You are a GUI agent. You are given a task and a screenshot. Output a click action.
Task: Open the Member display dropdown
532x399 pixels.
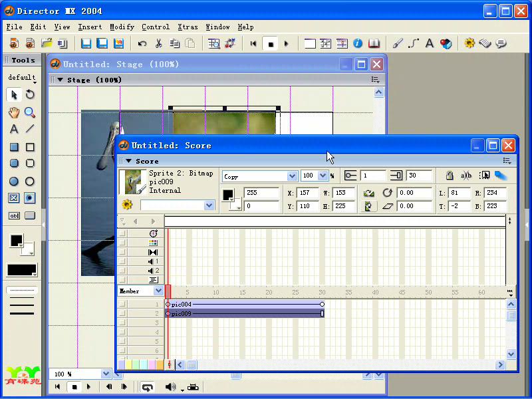pos(158,291)
